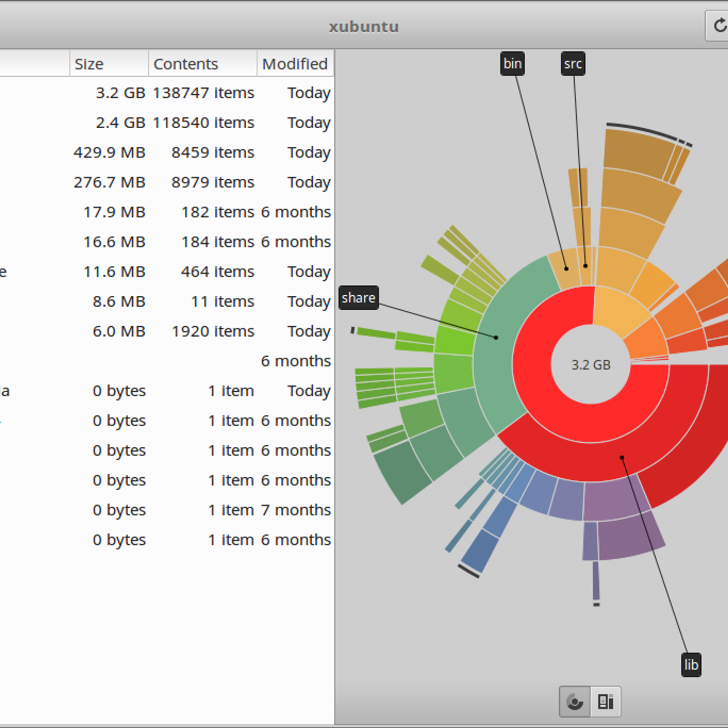Switch to rings chart view
The width and height of the screenshot is (728, 728).
coord(575,702)
